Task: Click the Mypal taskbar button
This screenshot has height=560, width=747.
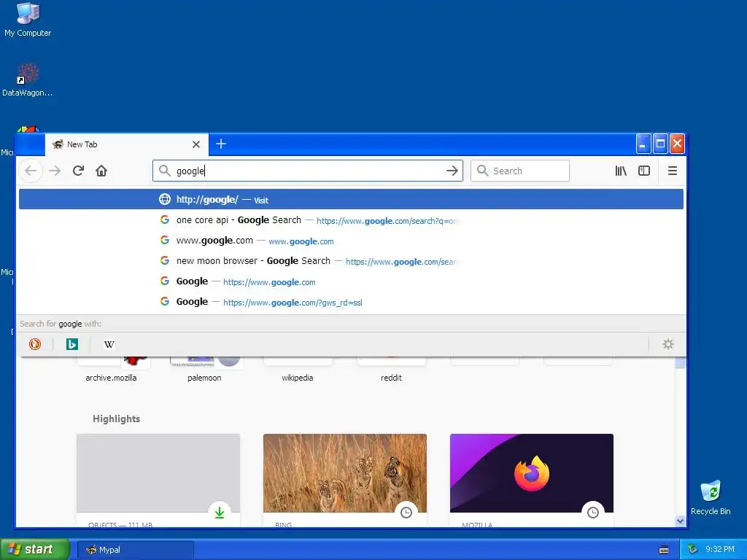Action: [x=136, y=550]
